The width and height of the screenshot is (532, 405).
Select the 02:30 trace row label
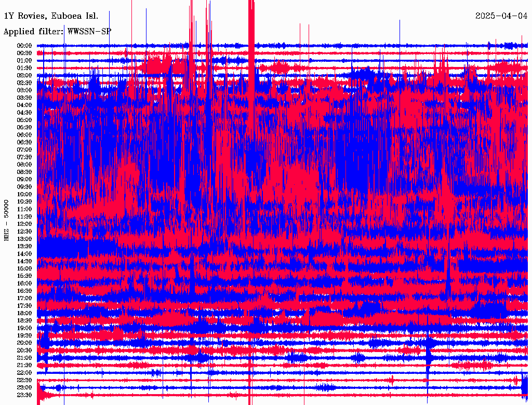coord(24,83)
